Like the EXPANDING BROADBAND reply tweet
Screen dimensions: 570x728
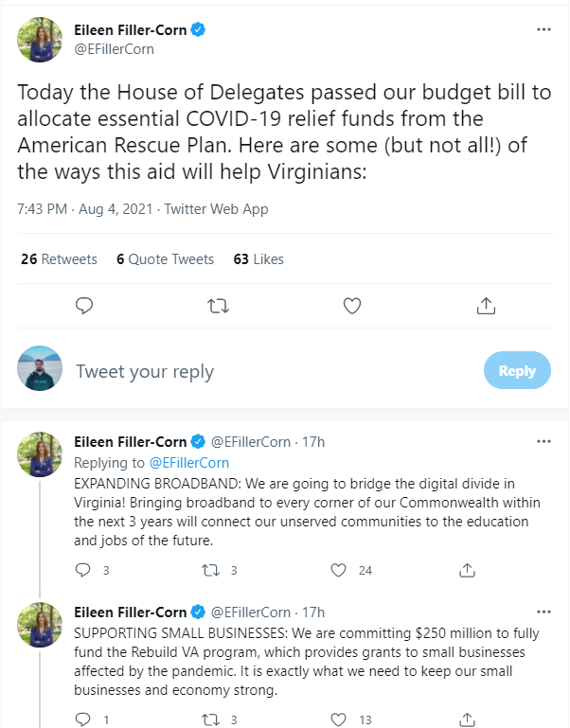click(339, 570)
